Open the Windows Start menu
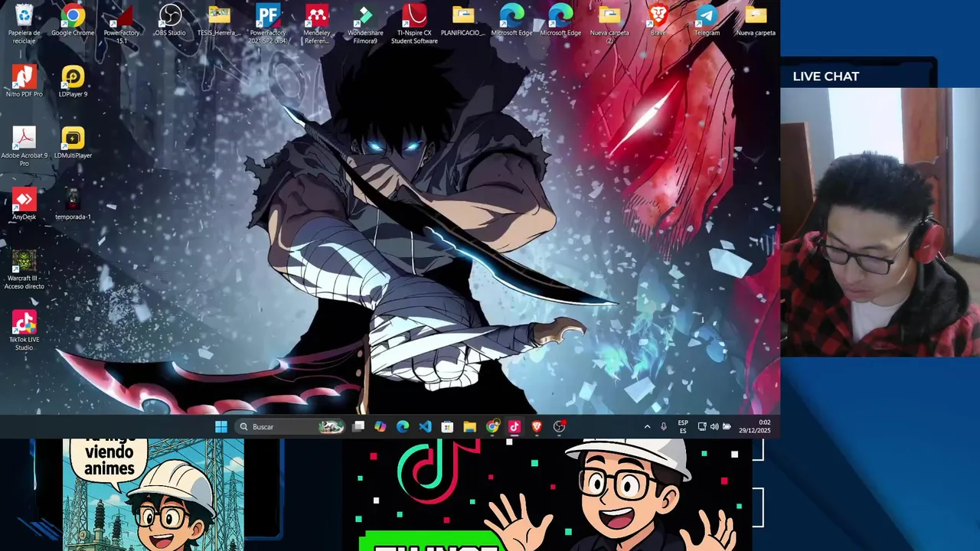The image size is (980, 551). click(x=220, y=427)
